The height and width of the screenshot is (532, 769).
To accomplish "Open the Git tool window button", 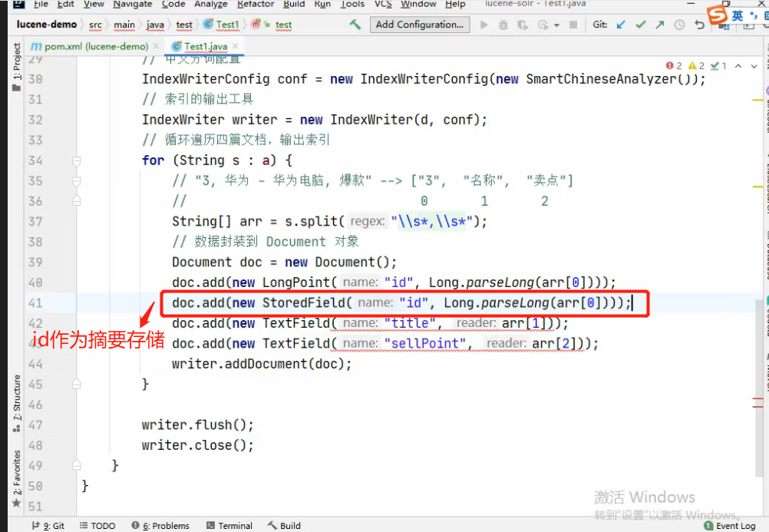I will [48, 526].
